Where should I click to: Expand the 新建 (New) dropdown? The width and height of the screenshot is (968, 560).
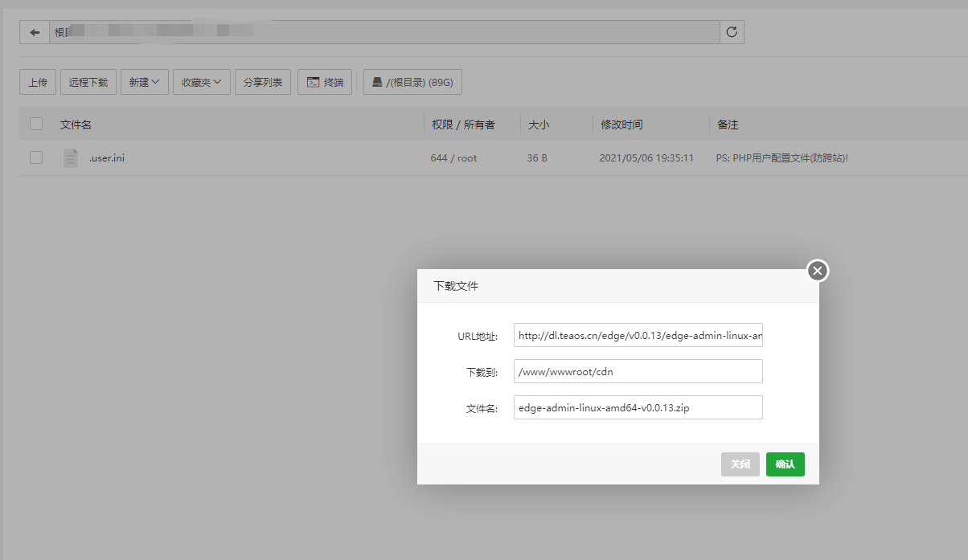coord(145,82)
